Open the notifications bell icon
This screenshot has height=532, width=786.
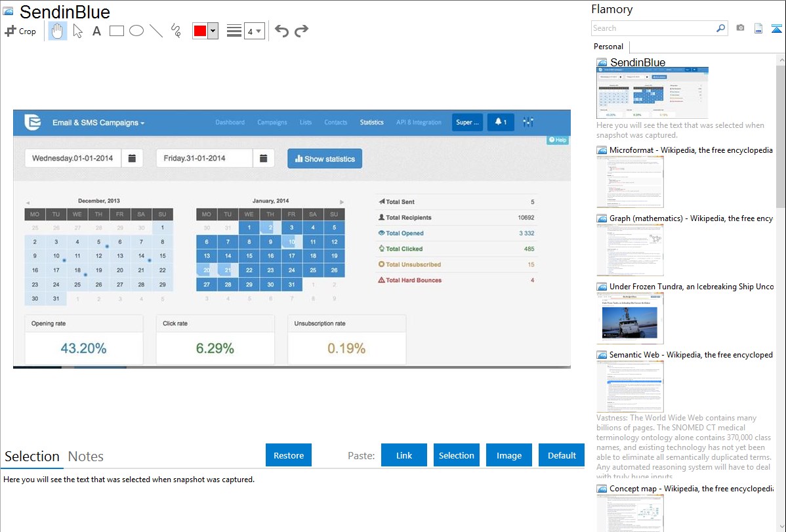[x=501, y=123]
